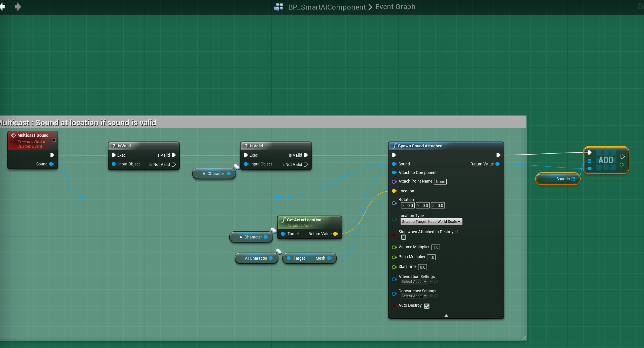
Task: Click the back navigation arrow
Action: pos(3,7)
